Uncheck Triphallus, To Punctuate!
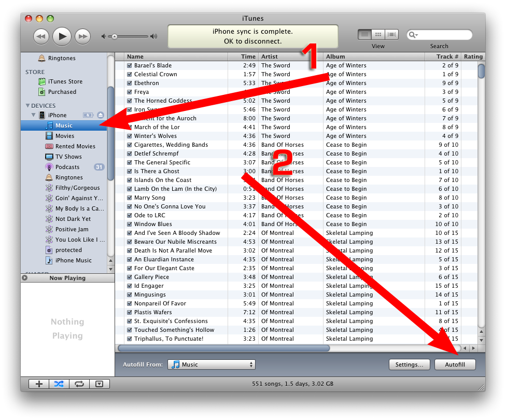506x420 pixels. coord(130,339)
